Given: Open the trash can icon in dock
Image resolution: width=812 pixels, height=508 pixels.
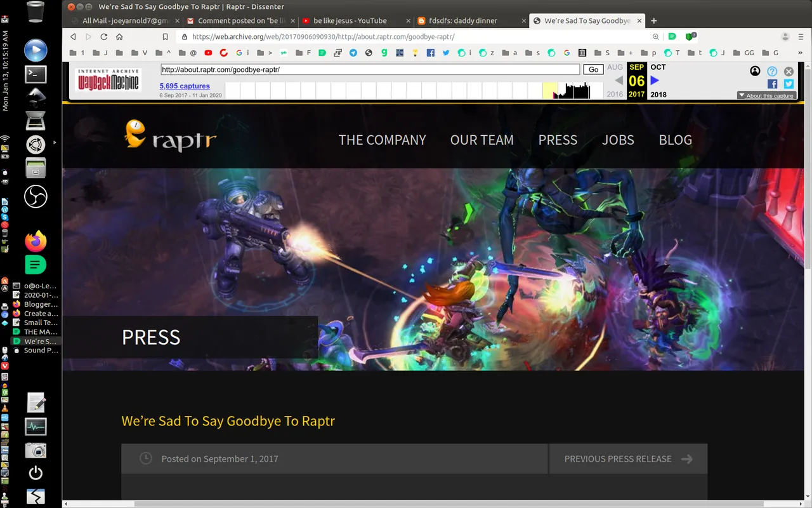Looking at the screenshot, I should coord(36,11).
